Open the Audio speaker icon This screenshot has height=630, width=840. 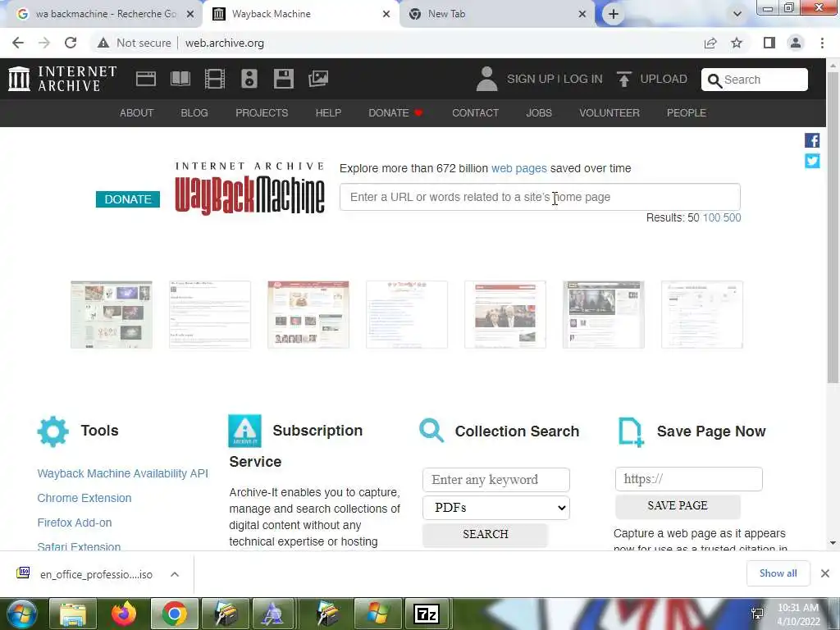coord(249,79)
